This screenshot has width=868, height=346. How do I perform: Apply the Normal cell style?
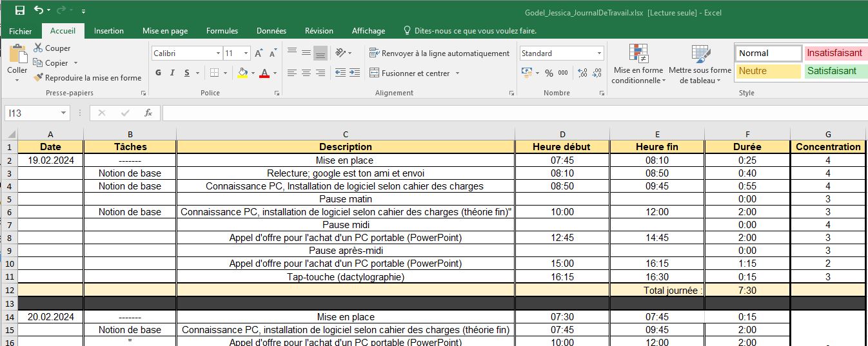point(768,53)
